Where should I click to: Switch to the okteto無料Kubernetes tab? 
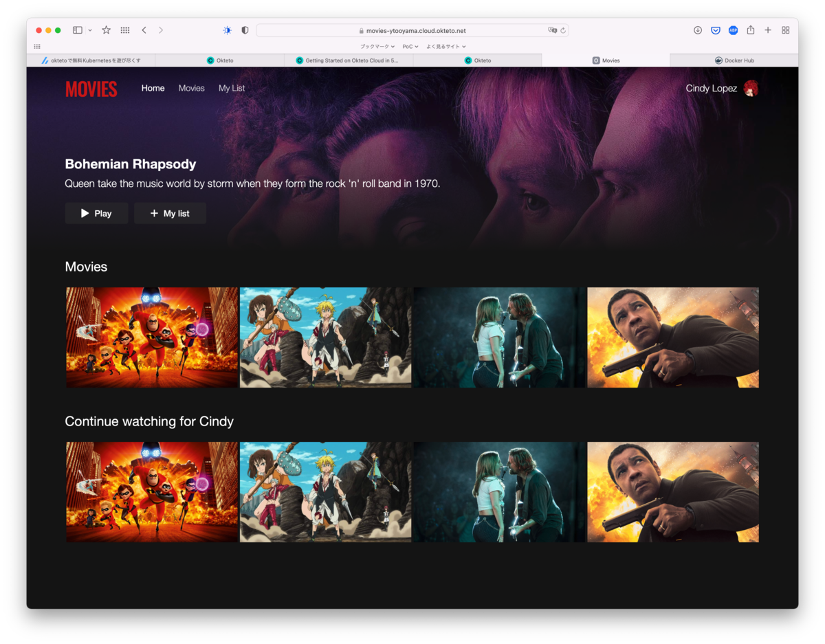[x=91, y=60]
